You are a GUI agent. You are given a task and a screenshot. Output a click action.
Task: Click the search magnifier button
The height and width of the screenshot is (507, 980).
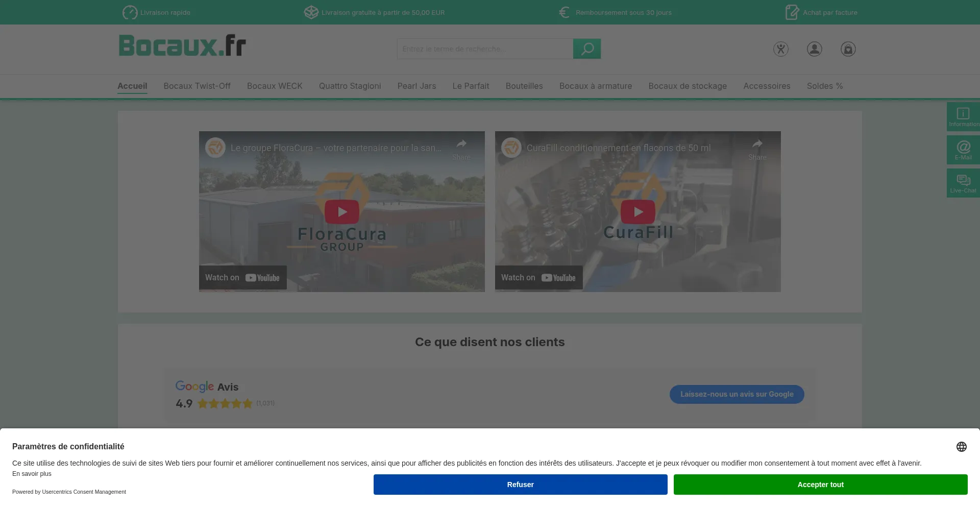click(586, 49)
